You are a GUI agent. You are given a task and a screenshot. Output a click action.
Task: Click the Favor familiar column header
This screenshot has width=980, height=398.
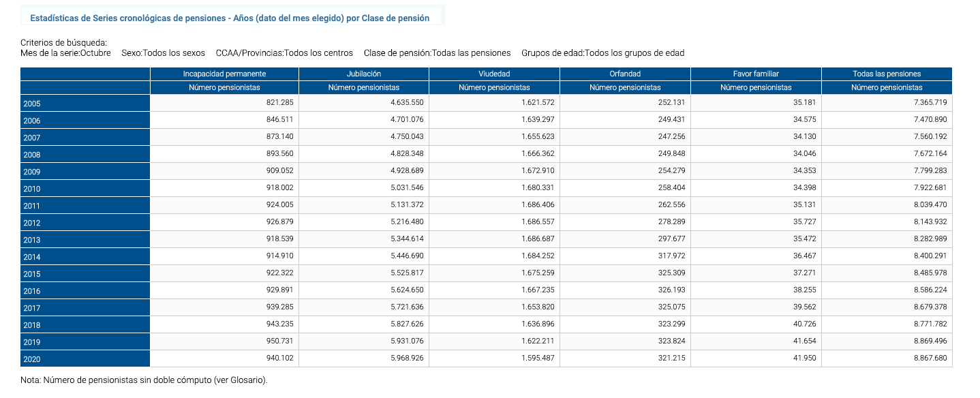click(756, 74)
